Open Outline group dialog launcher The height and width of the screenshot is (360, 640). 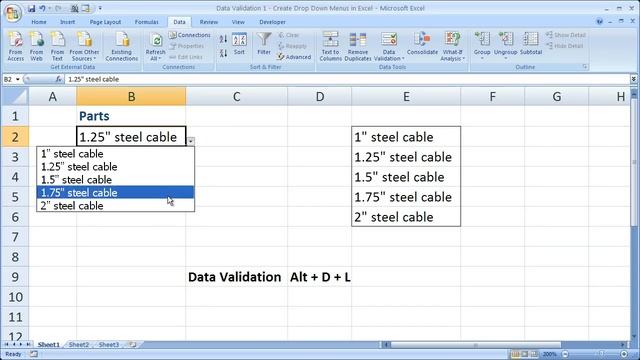coord(584,67)
